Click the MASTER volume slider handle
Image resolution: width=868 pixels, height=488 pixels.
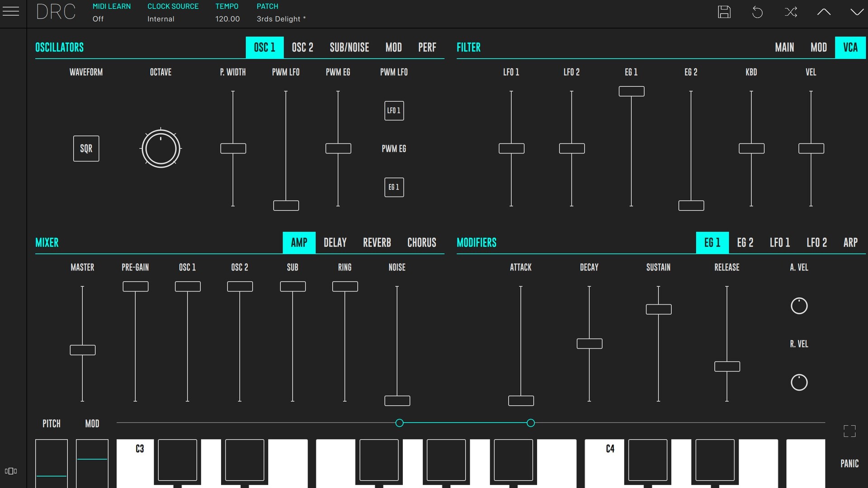pyautogui.click(x=83, y=350)
